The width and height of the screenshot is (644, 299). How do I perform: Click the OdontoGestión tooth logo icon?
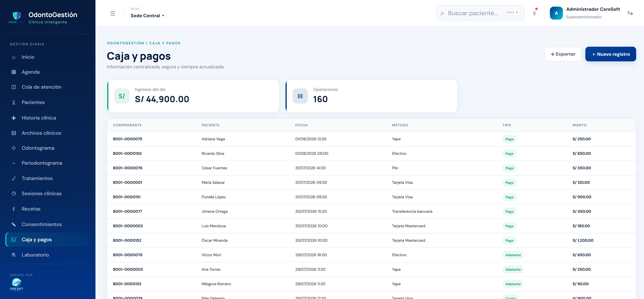[x=17, y=17]
